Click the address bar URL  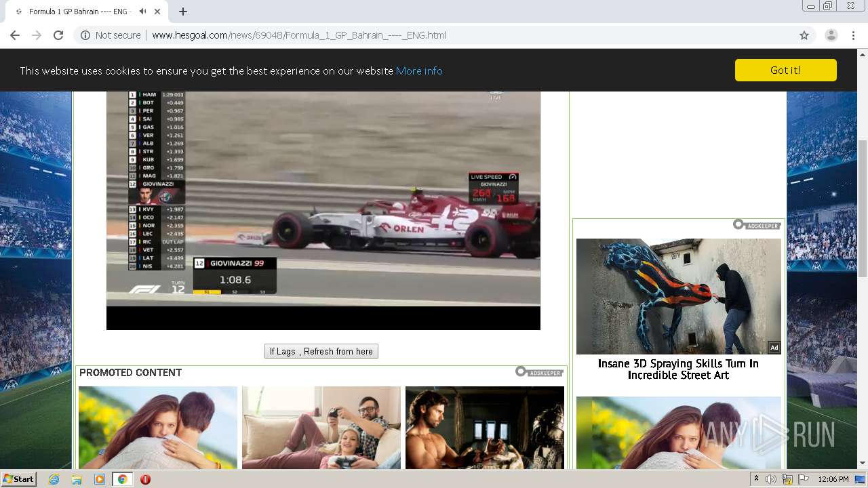(298, 35)
